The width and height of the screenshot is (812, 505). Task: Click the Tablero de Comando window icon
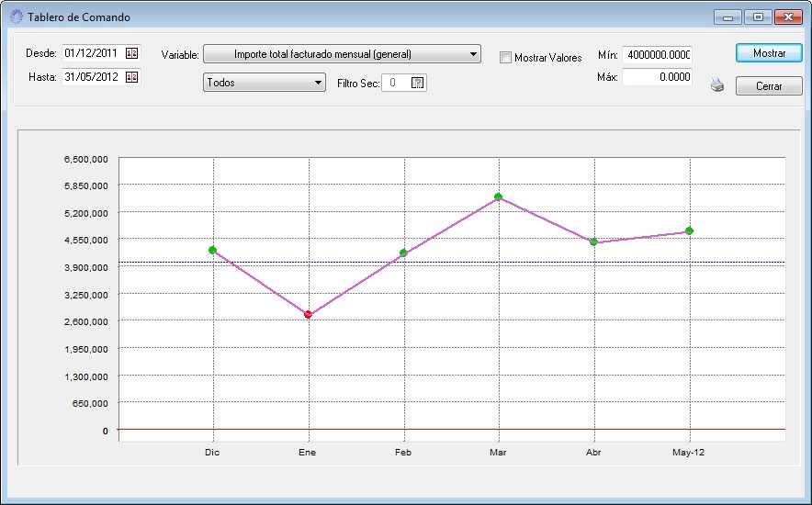(16, 17)
